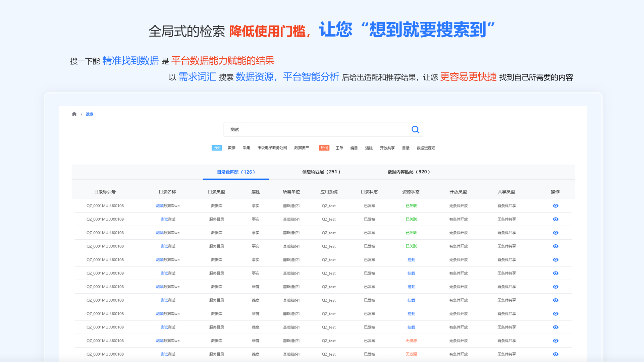Screen dimensions: 644x362
Task: Click the eye icon in first table row
Action: tap(555, 206)
